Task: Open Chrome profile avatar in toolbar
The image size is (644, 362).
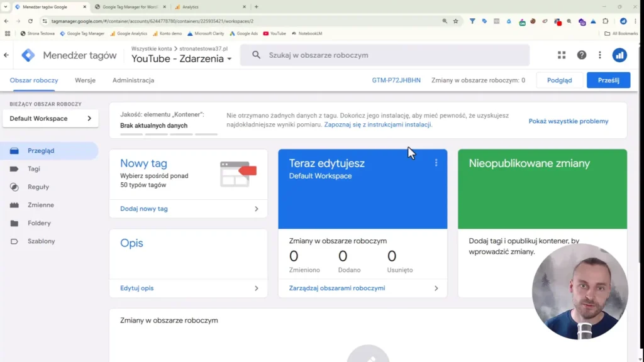Action: [x=623, y=21]
